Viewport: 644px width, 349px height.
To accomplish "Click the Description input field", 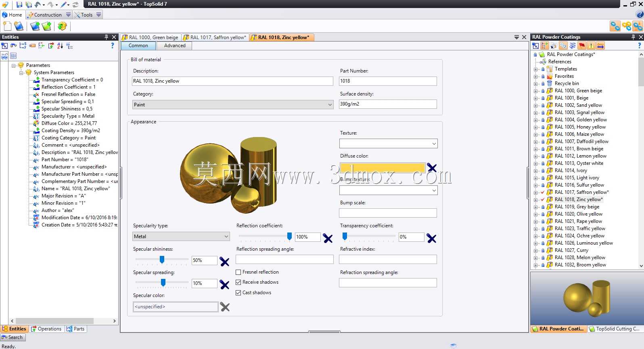I will 233,81.
